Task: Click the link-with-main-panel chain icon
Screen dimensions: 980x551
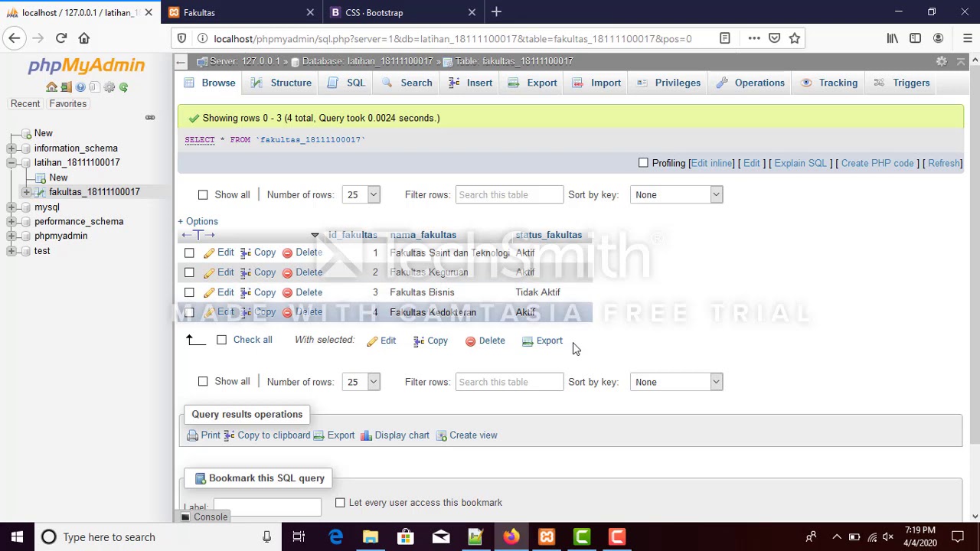Action: click(x=150, y=117)
